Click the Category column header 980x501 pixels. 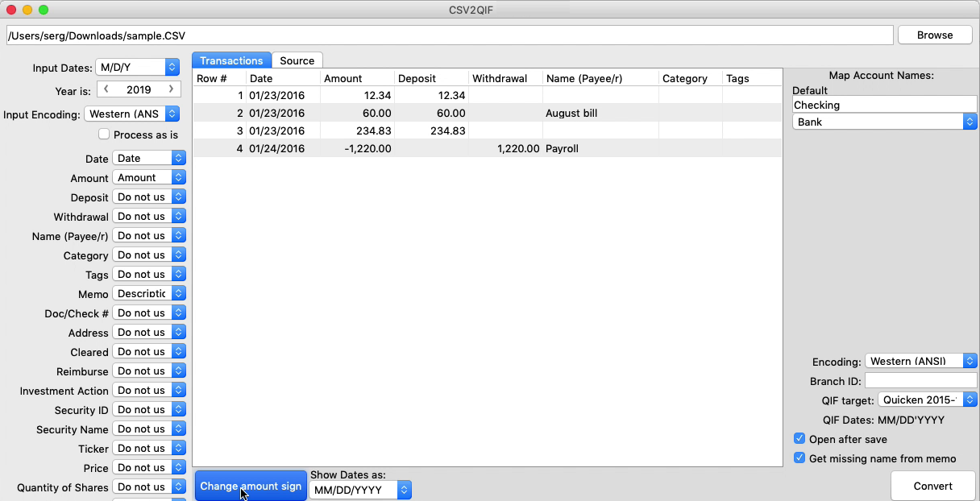point(690,78)
